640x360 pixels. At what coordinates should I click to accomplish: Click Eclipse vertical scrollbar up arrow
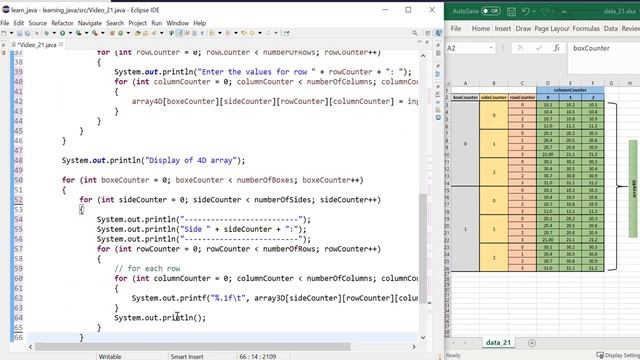423,56
